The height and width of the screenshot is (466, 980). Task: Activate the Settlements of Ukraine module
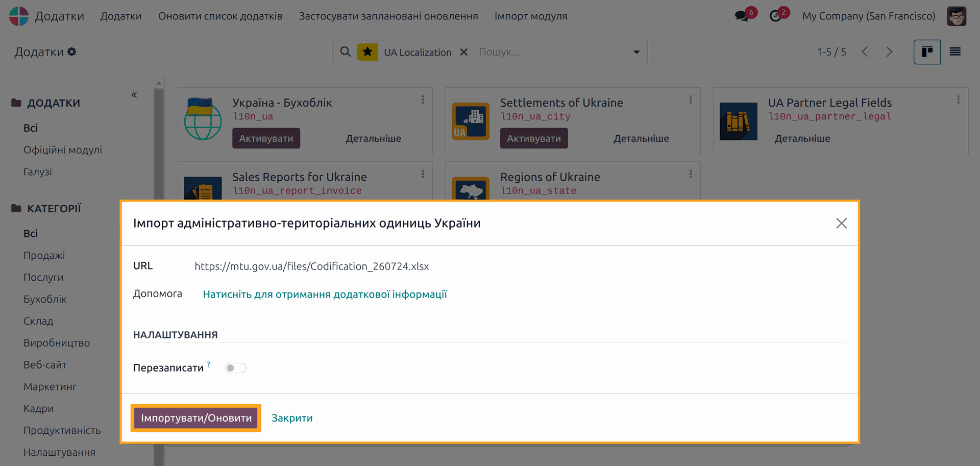coord(534,138)
